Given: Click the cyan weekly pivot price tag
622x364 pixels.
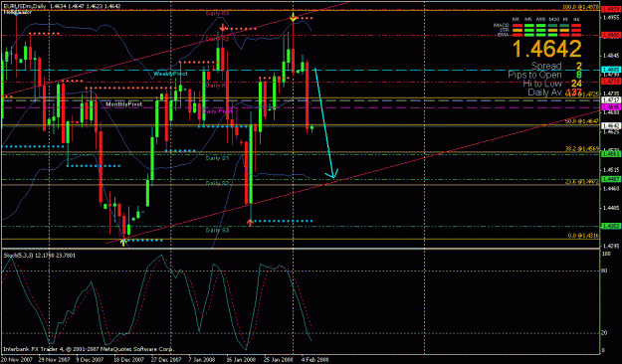Looking at the screenshot, I should click(611, 70).
